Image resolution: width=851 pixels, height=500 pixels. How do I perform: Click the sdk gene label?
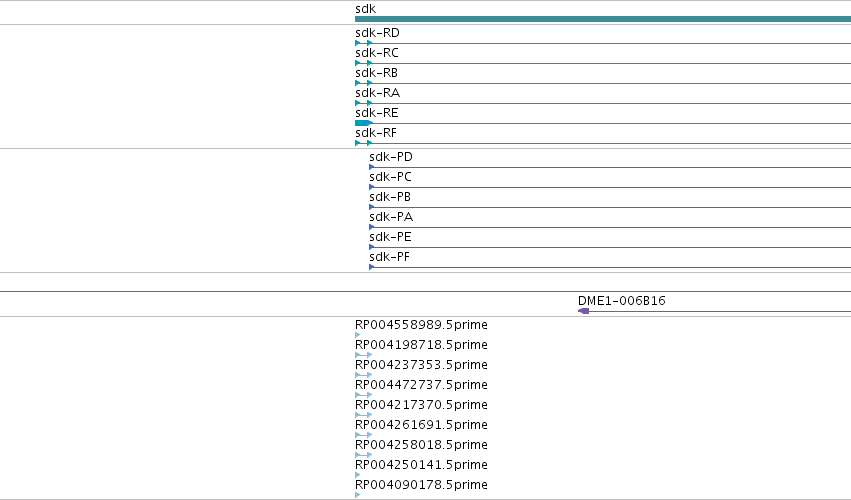(x=365, y=9)
